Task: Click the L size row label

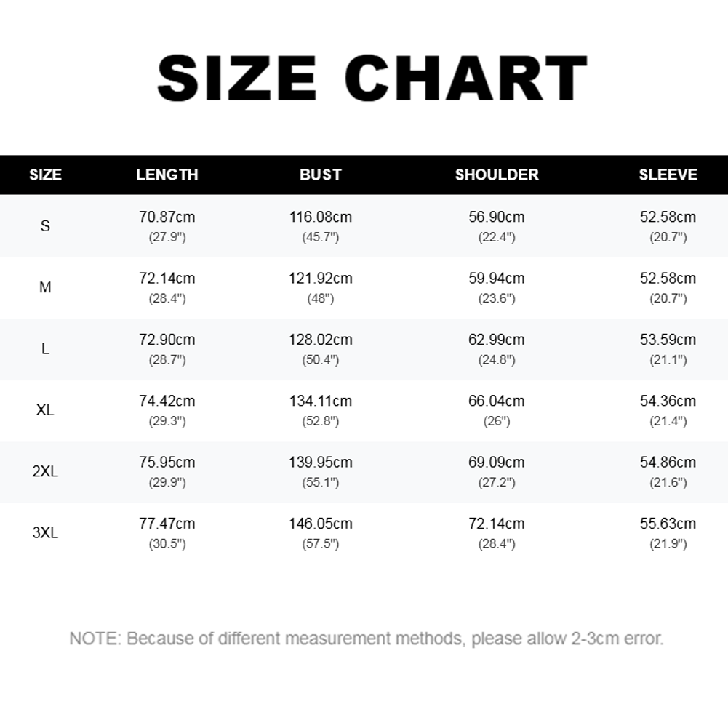Action: point(45,348)
